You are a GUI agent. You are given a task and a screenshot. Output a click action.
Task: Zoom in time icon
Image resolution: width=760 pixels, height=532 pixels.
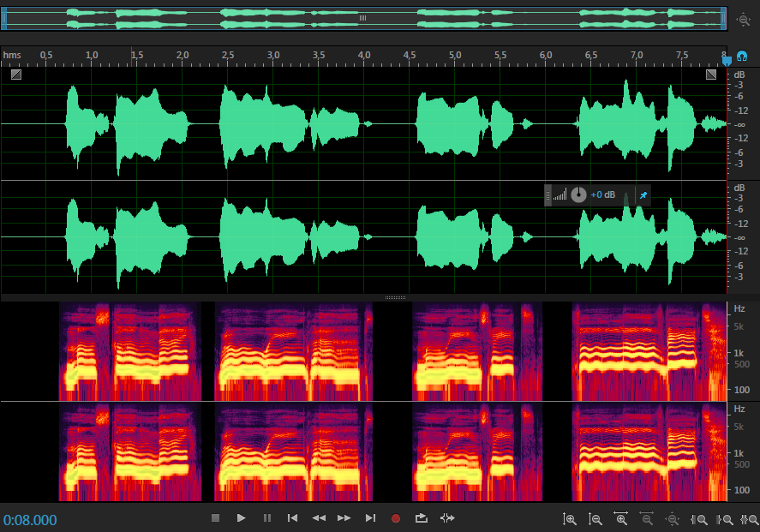pyautogui.click(x=621, y=519)
